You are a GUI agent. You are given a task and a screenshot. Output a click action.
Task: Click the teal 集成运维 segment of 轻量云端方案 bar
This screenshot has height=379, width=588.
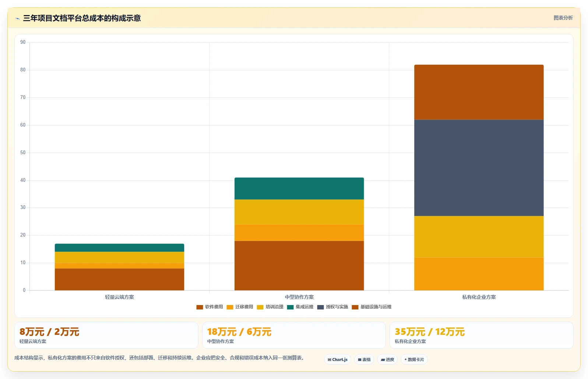[119, 248]
